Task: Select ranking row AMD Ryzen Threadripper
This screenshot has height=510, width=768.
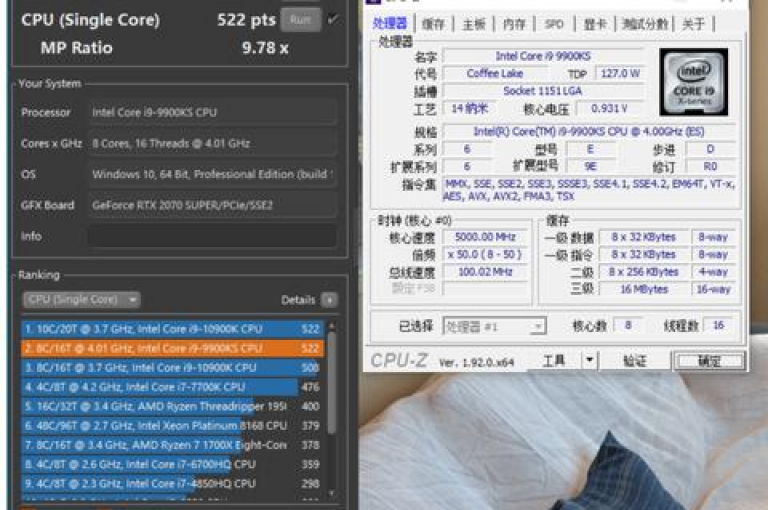Action: [x=172, y=406]
